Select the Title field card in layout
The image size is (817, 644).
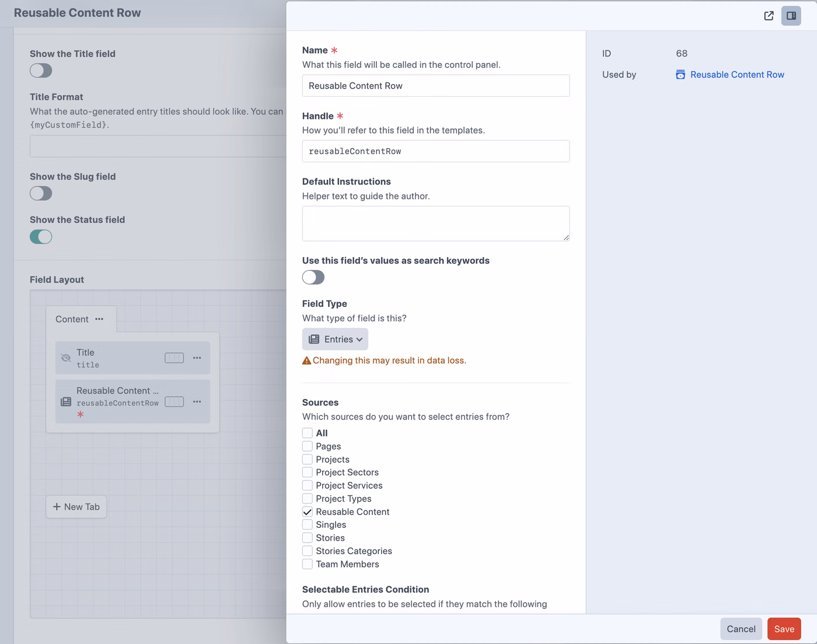(132, 358)
